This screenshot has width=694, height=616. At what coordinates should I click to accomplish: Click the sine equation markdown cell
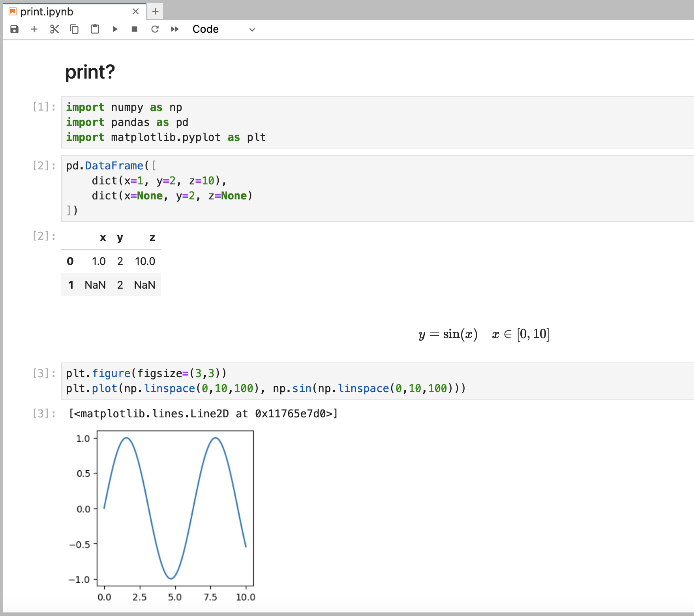pyautogui.click(x=484, y=334)
